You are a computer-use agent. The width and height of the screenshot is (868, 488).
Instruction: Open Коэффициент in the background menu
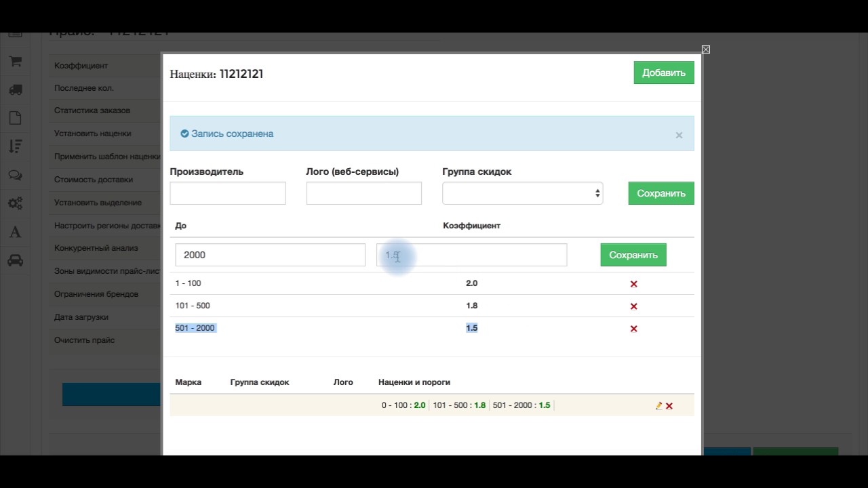click(81, 66)
